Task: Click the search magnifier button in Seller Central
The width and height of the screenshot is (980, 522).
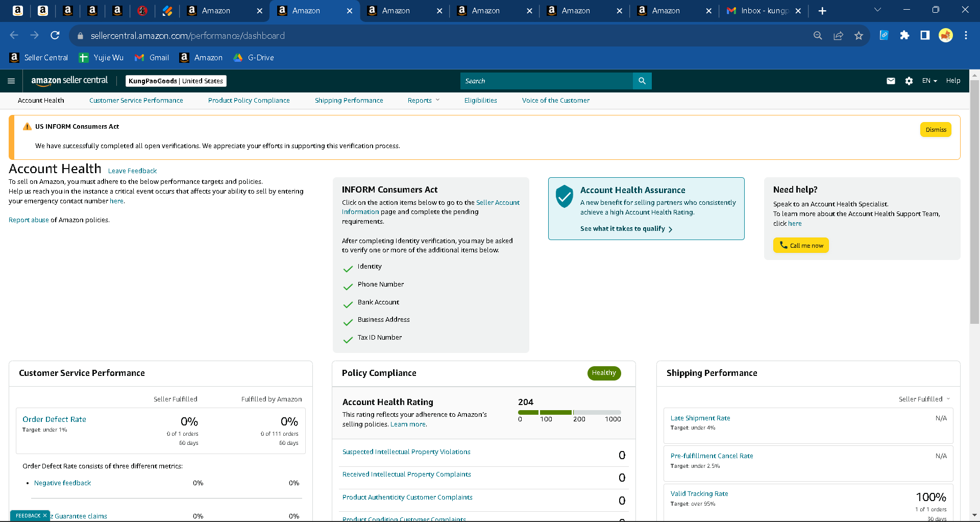Action: [x=642, y=81]
